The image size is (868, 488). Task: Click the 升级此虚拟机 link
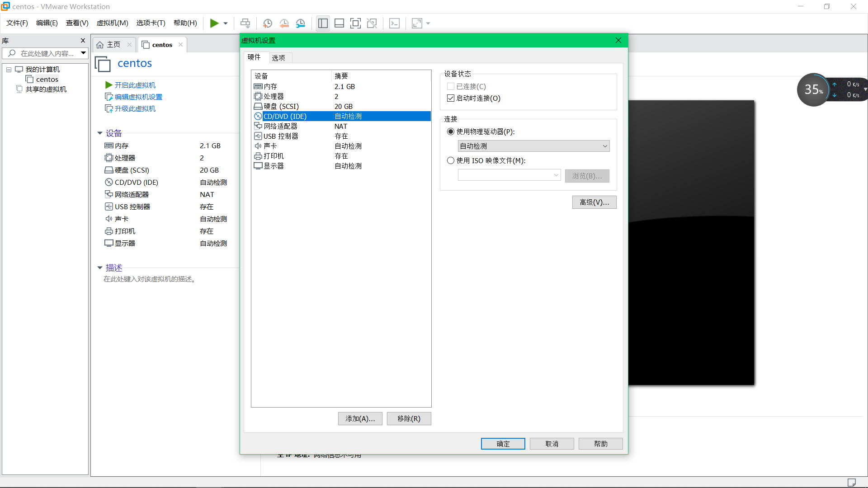(135, 108)
